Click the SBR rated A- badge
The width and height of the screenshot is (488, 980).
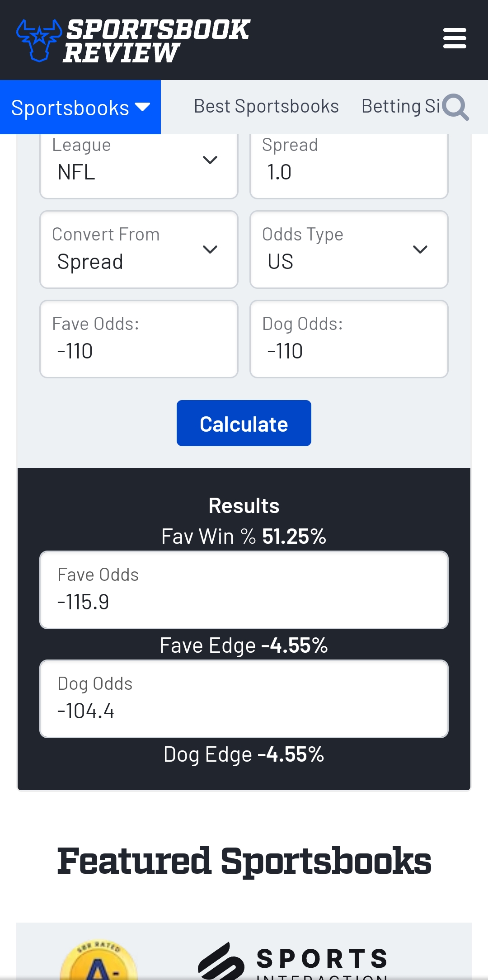coord(99,961)
